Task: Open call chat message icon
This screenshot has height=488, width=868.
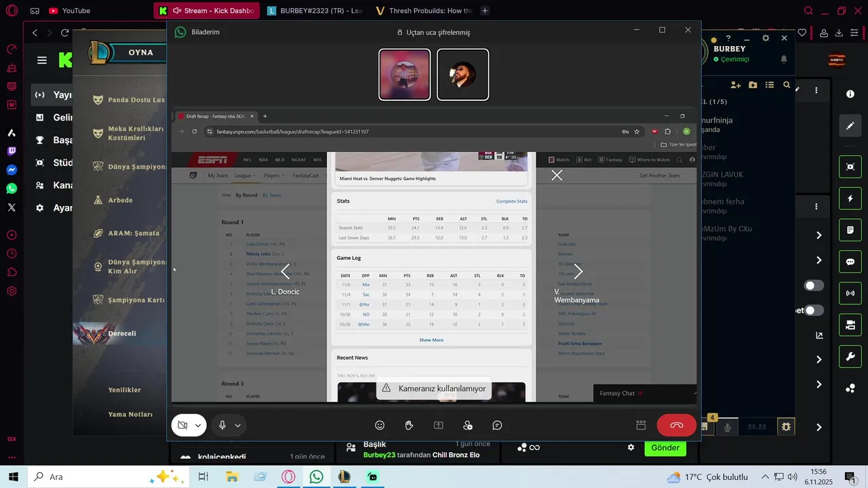Action: [x=497, y=426]
